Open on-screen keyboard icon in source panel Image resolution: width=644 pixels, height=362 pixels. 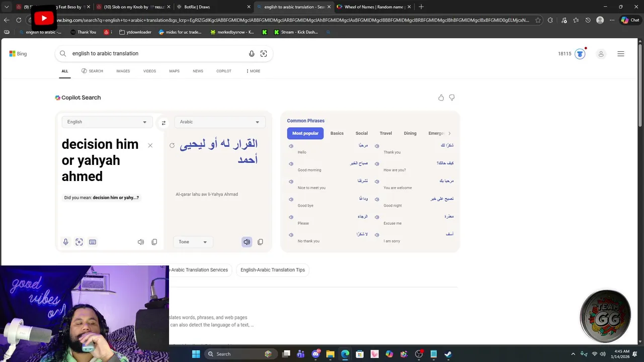93,242
